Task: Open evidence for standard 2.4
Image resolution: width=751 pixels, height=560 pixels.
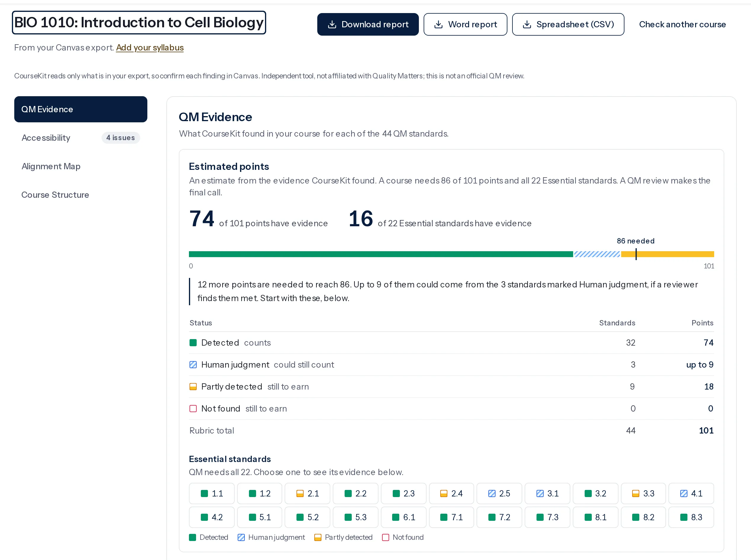Action: tap(451, 493)
